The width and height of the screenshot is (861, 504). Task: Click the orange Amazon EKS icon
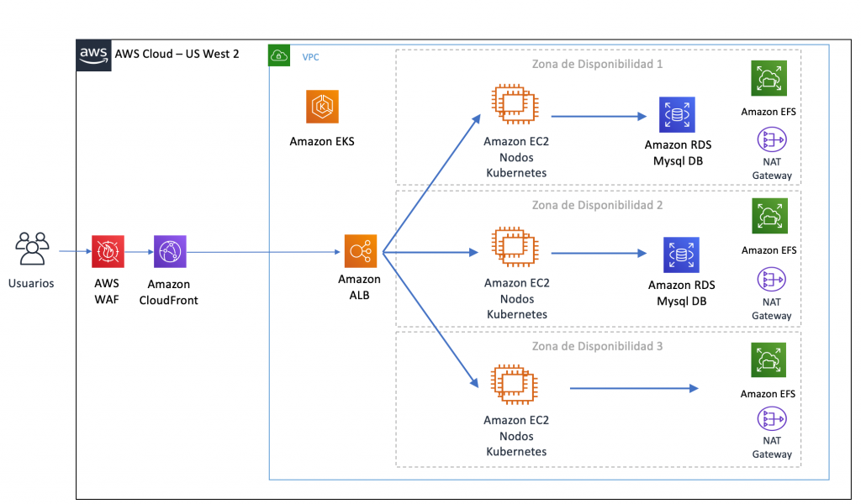(x=322, y=107)
